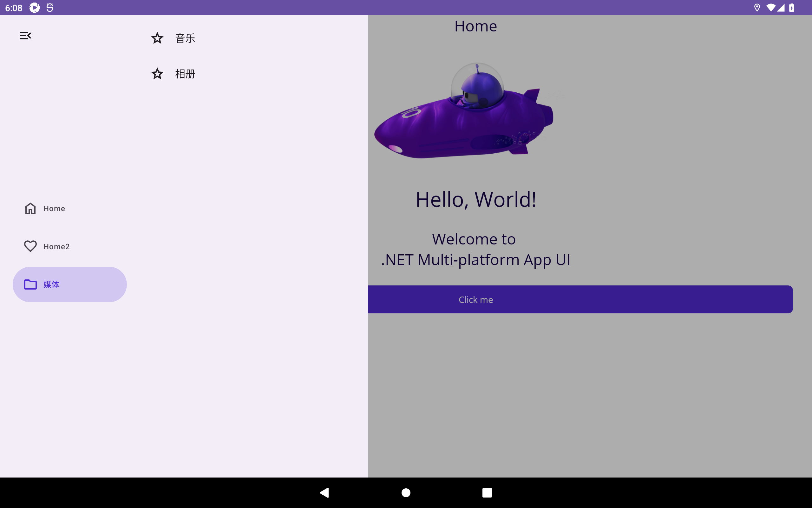Tap the Android back navigation button
The height and width of the screenshot is (508, 812).
tap(324, 492)
